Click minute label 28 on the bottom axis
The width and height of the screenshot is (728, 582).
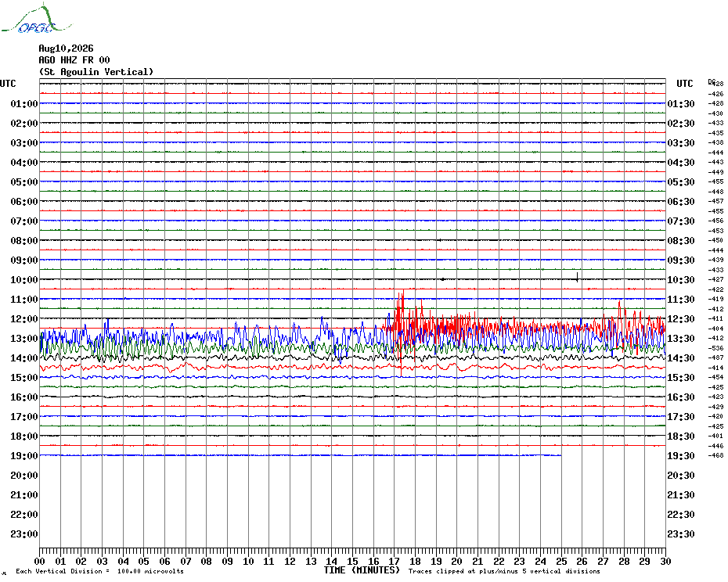(624, 561)
